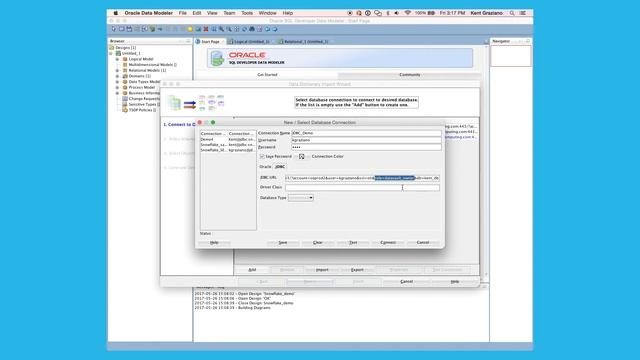Click inside the Password field
Image resolution: width=640 pixels, height=360 pixels.
click(x=366, y=147)
